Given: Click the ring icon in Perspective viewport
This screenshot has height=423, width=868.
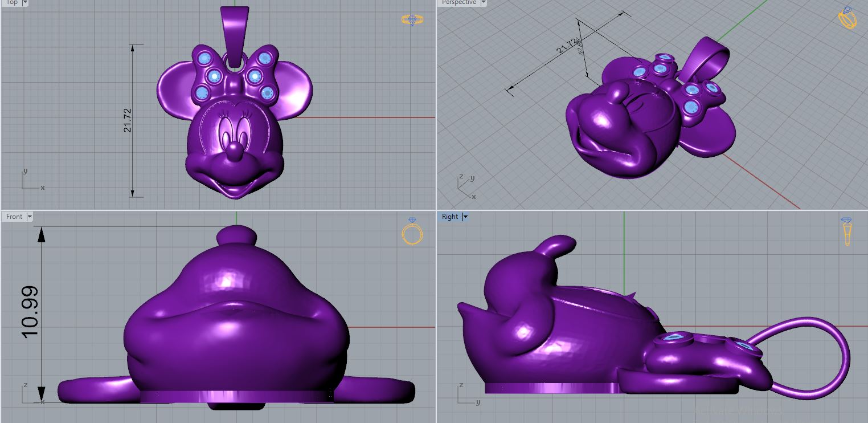Looking at the screenshot, I should point(847,18).
